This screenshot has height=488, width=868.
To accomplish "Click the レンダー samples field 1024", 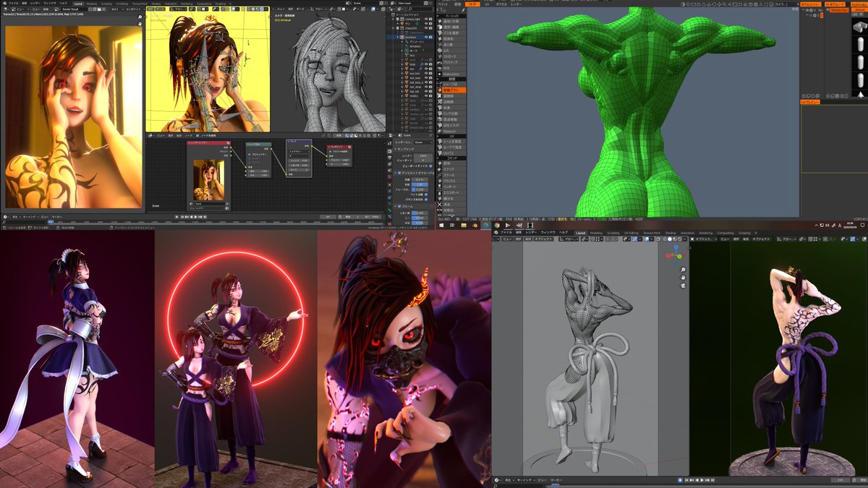I will (x=423, y=156).
